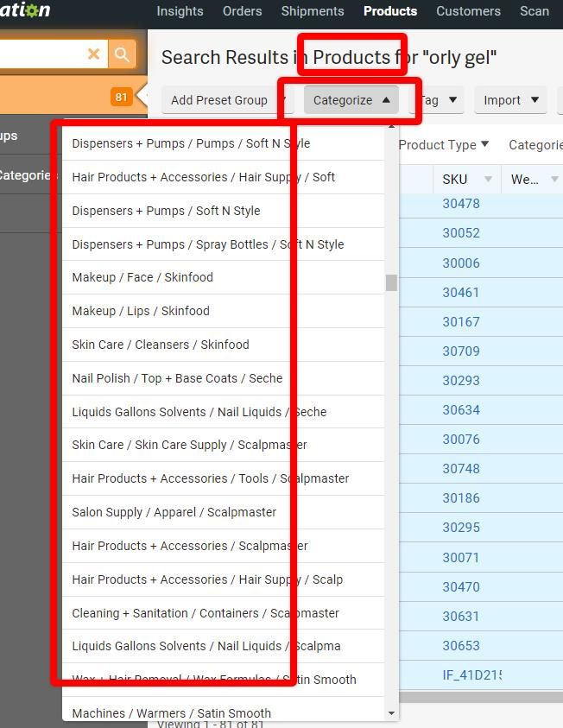The height and width of the screenshot is (728, 563).
Task: Switch to the Orders tab
Action: point(242,11)
